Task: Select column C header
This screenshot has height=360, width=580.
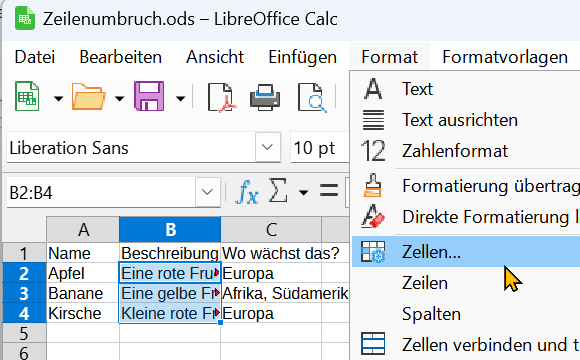Action: 271,229
